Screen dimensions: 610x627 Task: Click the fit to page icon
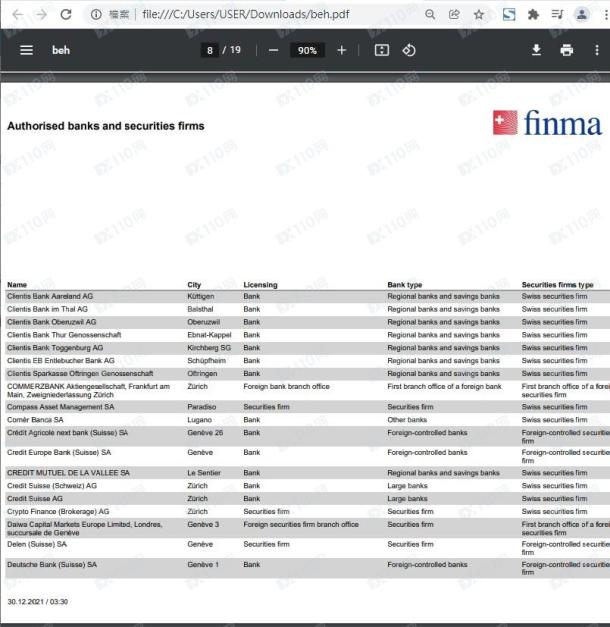[x=382, y=50]
